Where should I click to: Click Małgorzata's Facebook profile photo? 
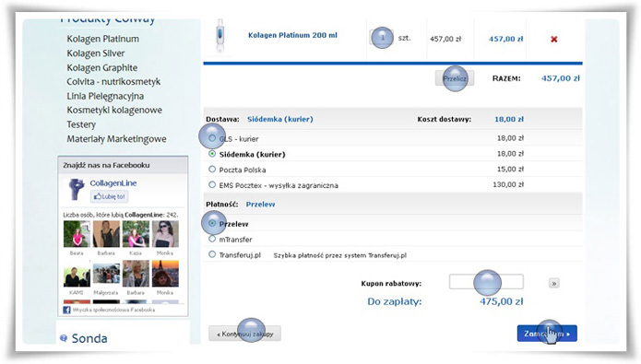[106, 274]
